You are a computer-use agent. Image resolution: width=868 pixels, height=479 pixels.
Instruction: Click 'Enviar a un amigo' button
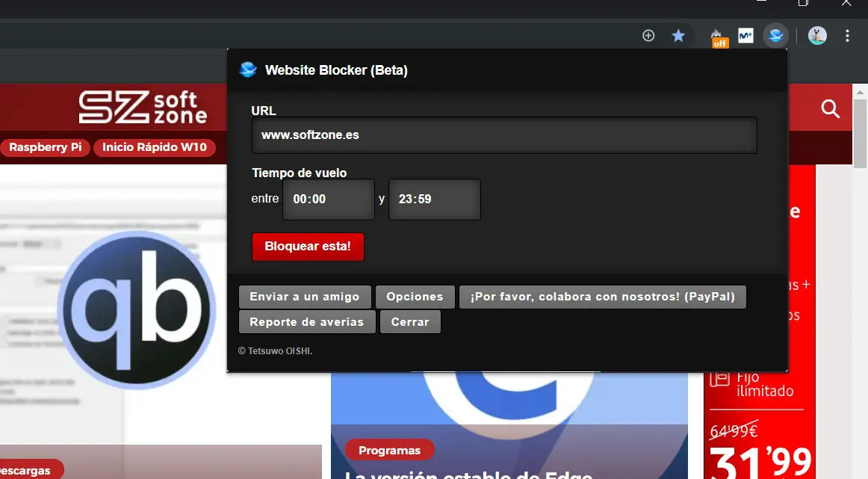[305, 297]
